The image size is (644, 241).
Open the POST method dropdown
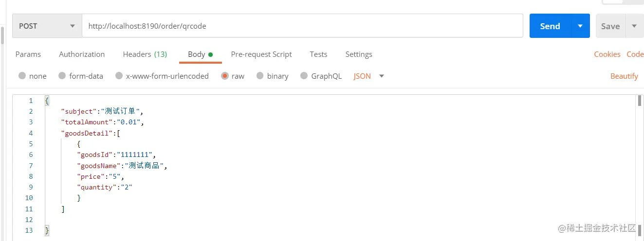click(47, 26)
